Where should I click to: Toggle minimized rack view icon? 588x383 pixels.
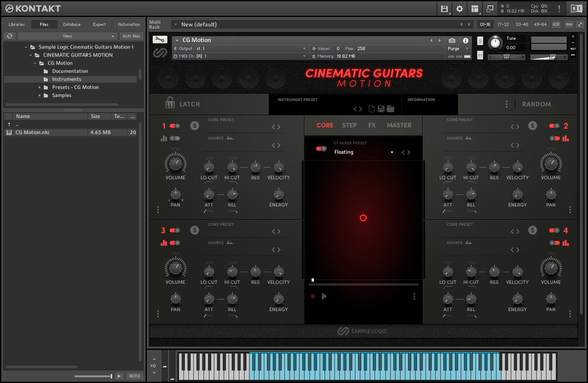click(x=490, y=8)
